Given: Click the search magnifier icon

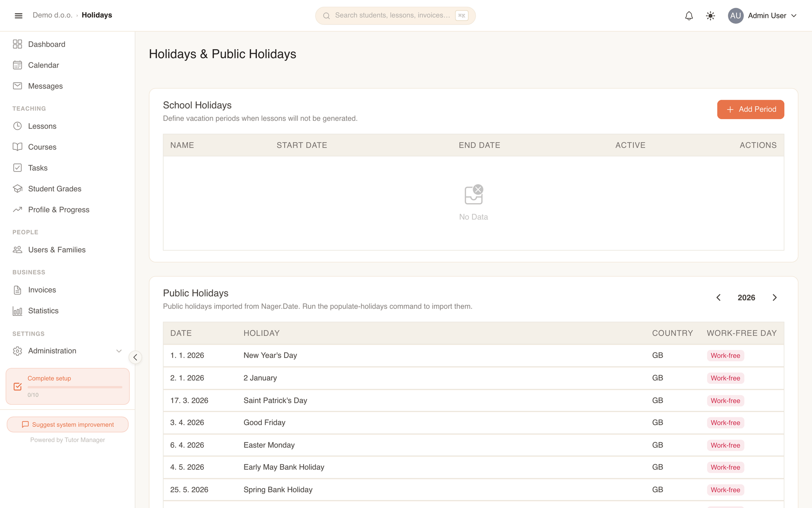Looking at the screenshot, I should [x=326, y=15].
